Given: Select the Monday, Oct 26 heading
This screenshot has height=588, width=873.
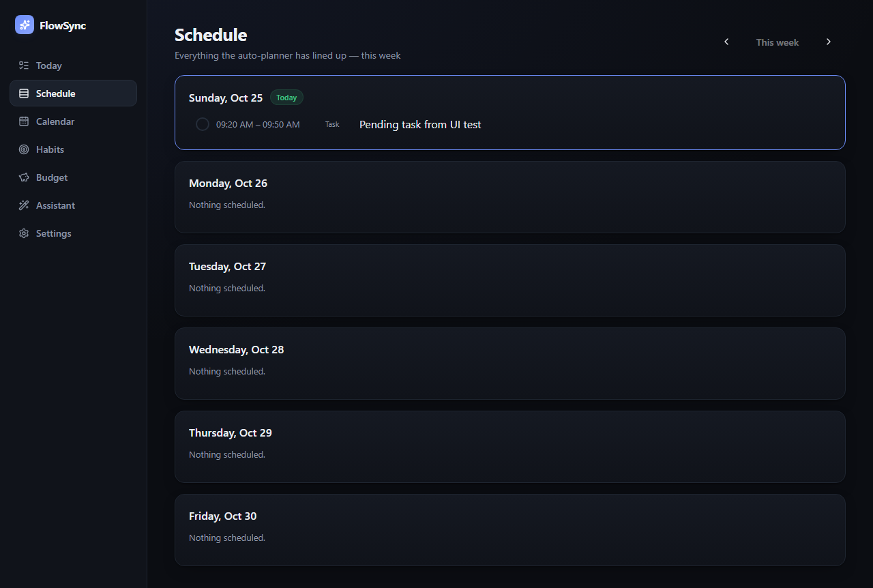Looking at the screenshot, I should pyautogui.click(x=228, y=183).
